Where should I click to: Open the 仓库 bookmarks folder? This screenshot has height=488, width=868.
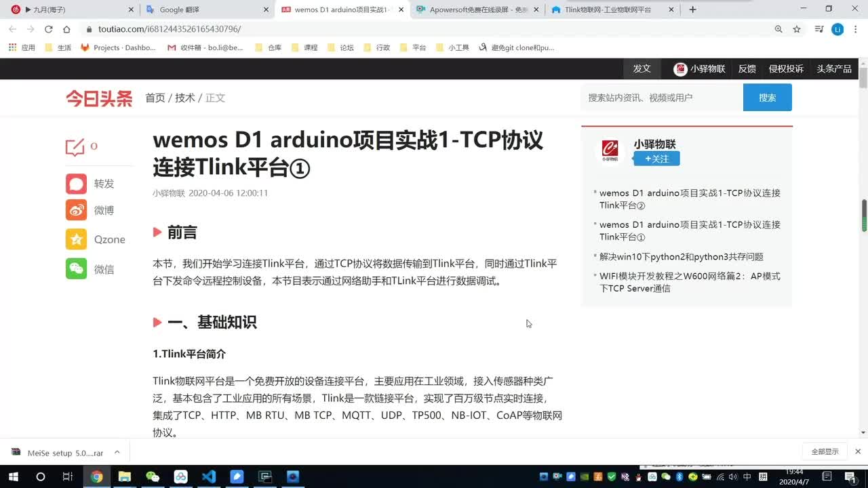[x=268, y=47]
